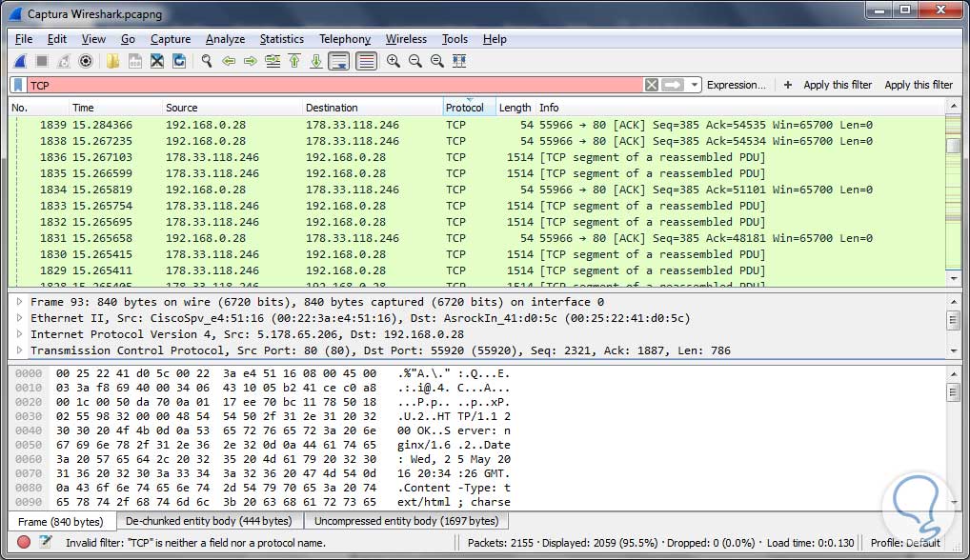Open the Tools menu
The image size is (970, 560).
pos(455,39)
